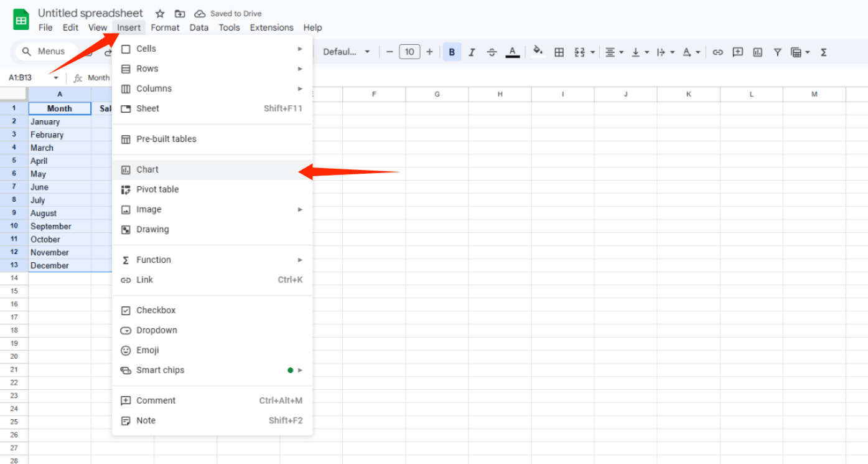Click the fill color paint bucket
The height and width of the screenshot is (464, 868).
[538, 52]
